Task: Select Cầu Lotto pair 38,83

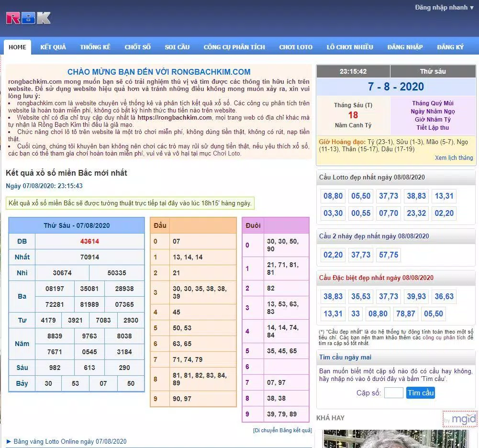Action: [416, 196]
